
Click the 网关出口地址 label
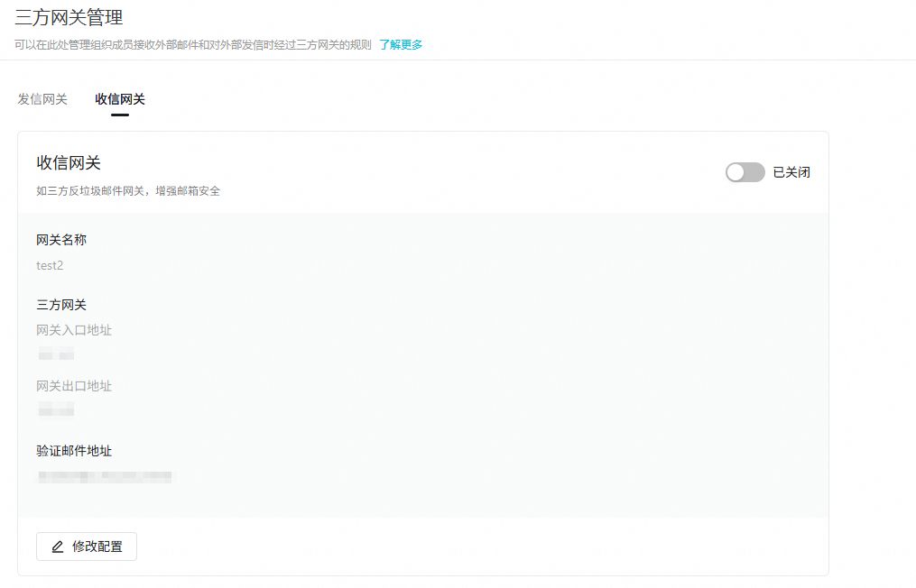pyautogui.click(x=74, y=386)
